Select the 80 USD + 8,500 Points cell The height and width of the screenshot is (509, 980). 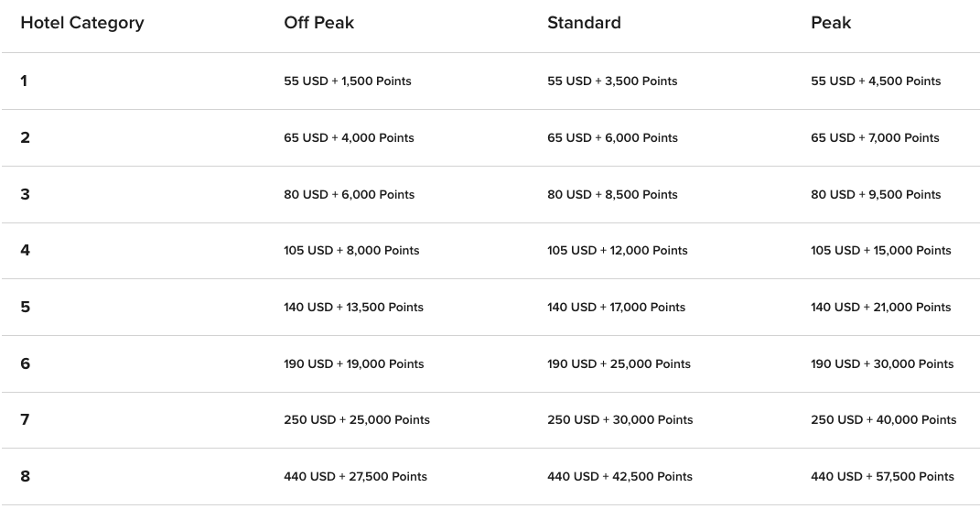612,194
